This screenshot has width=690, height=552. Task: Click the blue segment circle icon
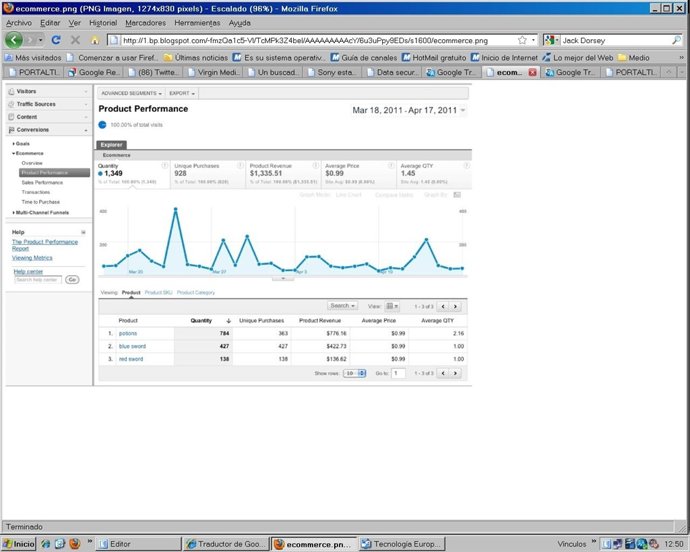[x=102, y=125]
